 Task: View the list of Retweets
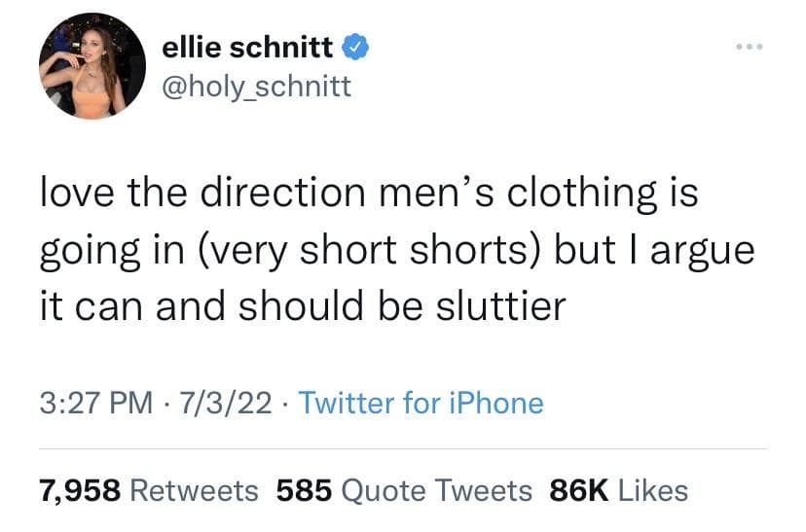(x=194, y=490)
